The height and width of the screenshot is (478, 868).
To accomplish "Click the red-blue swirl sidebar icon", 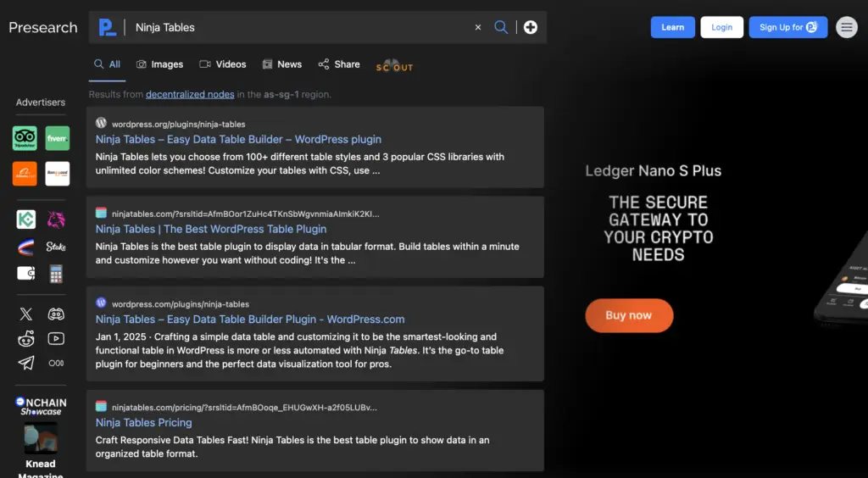I will pos(26,247).
